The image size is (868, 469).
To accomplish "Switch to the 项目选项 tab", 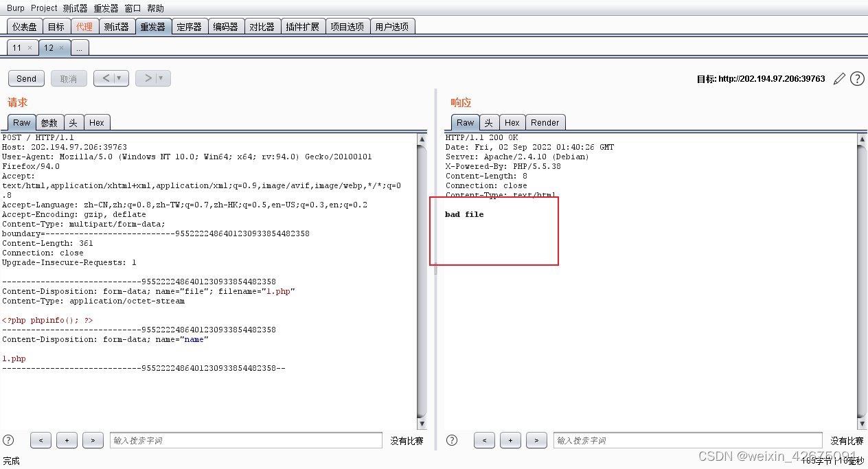I will (x=347, y=27).
